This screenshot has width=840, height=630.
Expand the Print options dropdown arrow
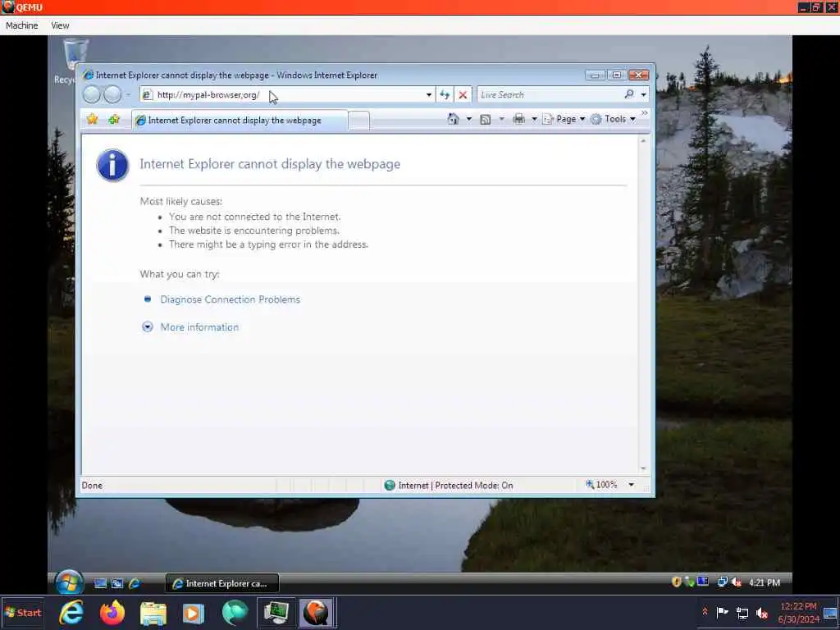(534, 119)
